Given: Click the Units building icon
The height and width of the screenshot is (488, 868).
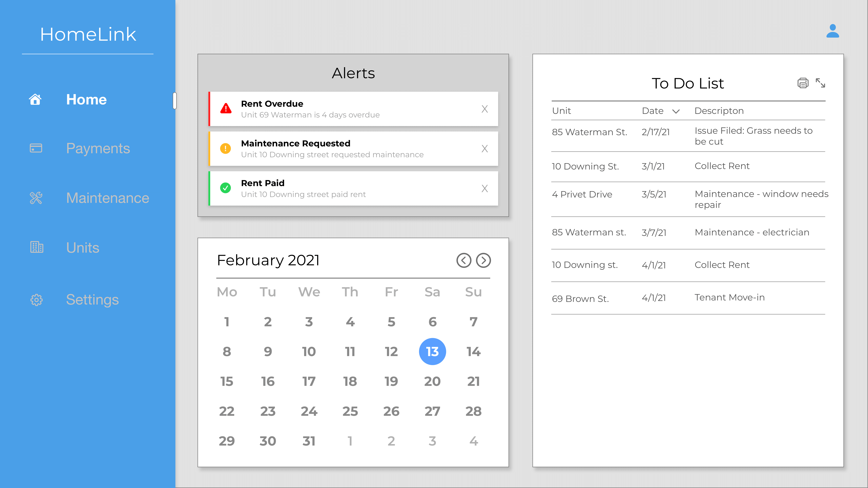Looking at the screenshot, I should pyautogui.click(x=36, y=247).
